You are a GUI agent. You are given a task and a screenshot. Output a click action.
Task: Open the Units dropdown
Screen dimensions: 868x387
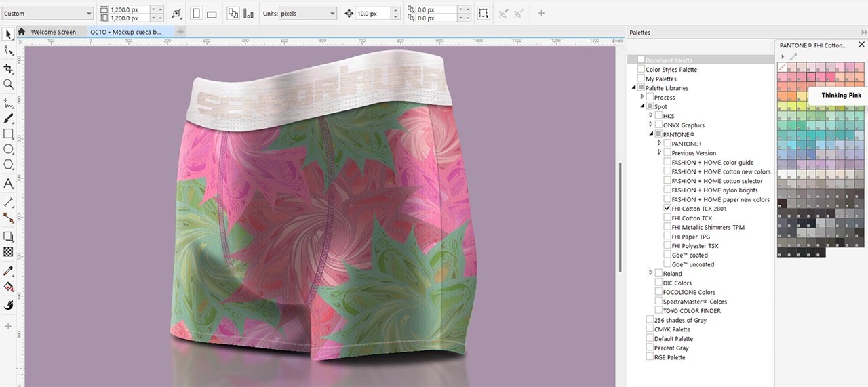[x=309, y=14]
